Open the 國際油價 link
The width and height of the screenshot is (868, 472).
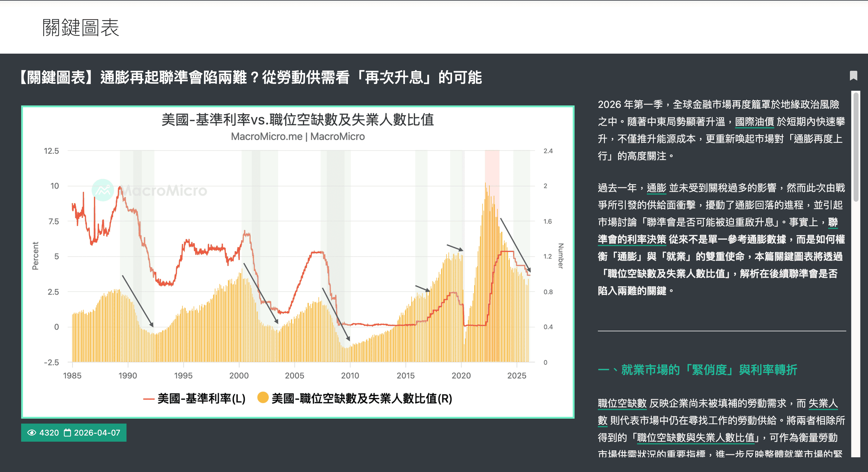[x=754, y=122]
